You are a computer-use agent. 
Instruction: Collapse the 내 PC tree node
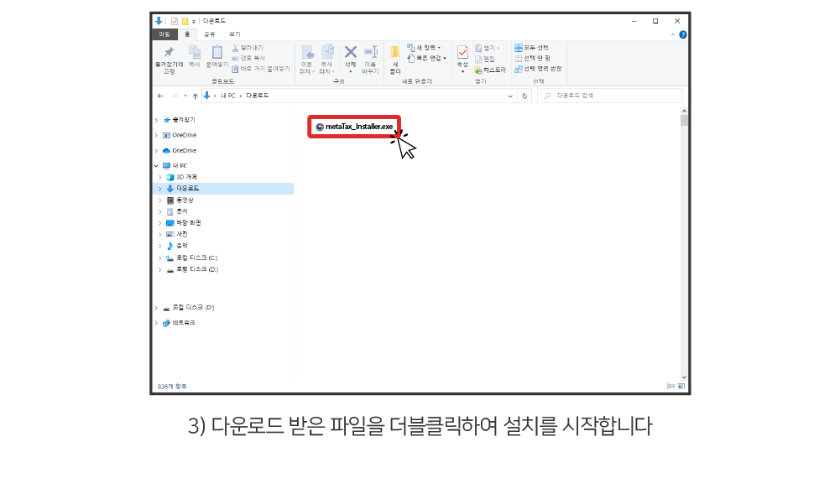click(156, 166)
